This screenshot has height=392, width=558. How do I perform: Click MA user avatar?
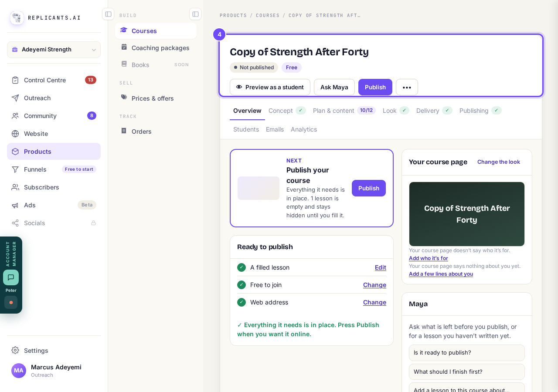pos(19,371)
